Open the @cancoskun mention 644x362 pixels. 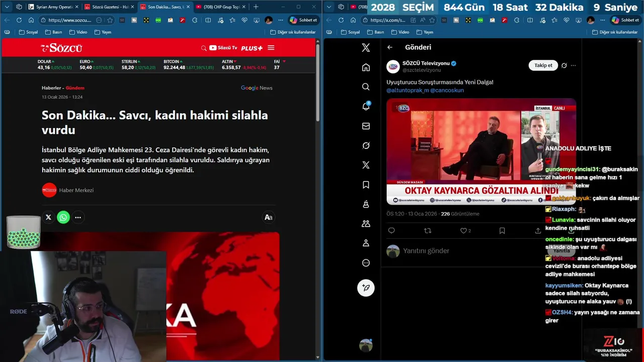pyautogui.click(x=447, y=90)
